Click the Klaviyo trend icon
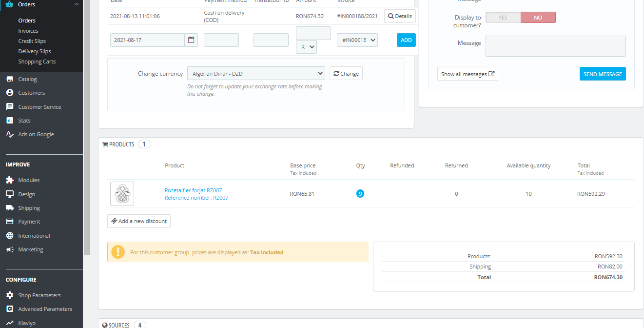 pyautogui.click(x=9, y=323)
